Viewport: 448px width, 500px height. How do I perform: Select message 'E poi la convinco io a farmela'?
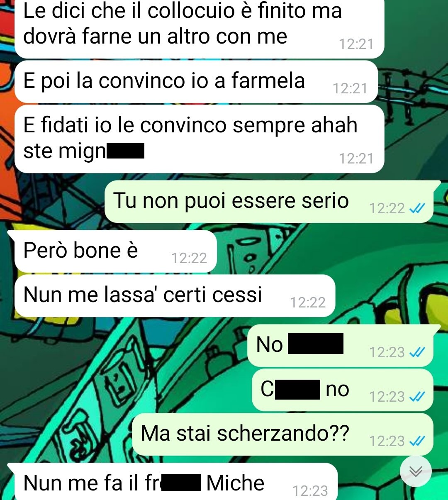[196, 82]
